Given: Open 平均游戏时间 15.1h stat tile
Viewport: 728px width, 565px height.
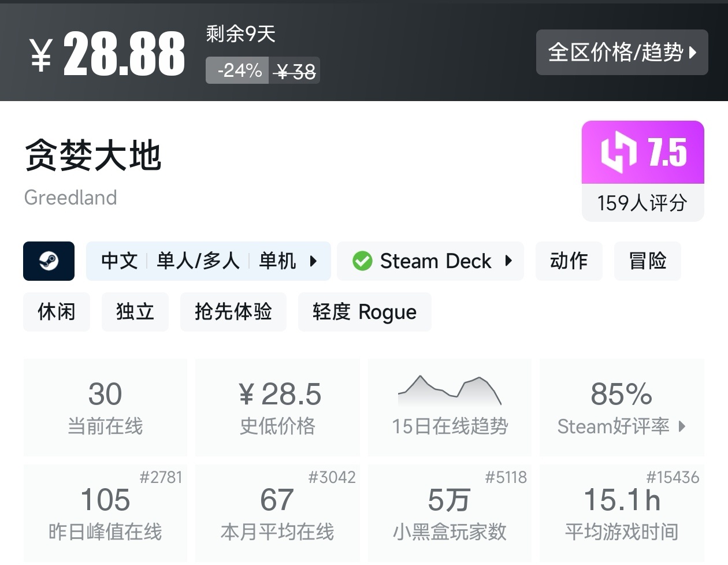Looking at the screenshot, I should point(622,512).
